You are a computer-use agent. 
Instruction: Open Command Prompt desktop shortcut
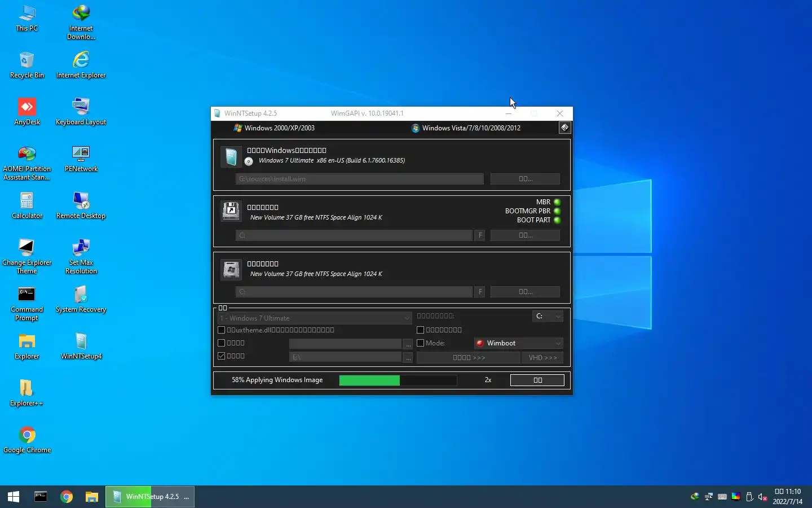click(27, 303)
